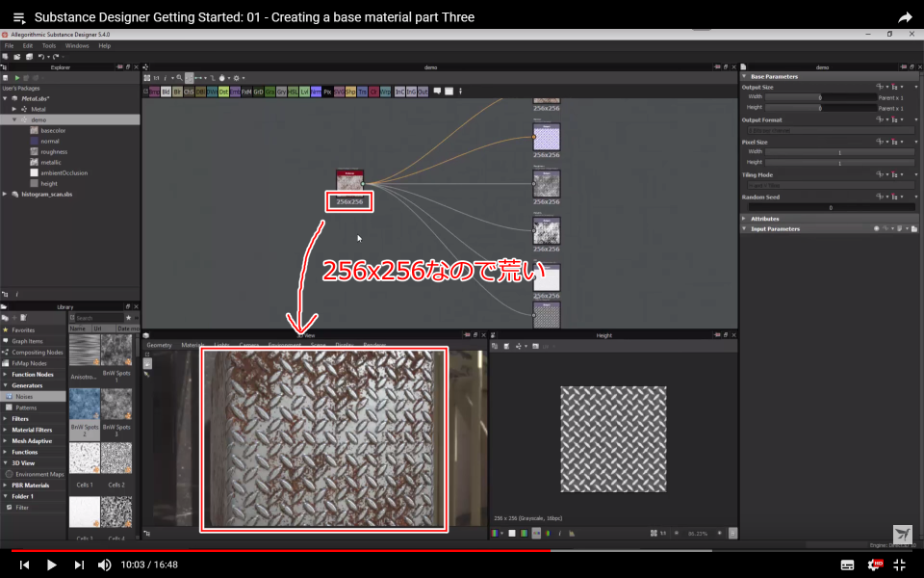The height and width of the screenshot is (578, 924).
Task: Add a Normal node with the Nrm shortcut
Action: pos(316,92)
